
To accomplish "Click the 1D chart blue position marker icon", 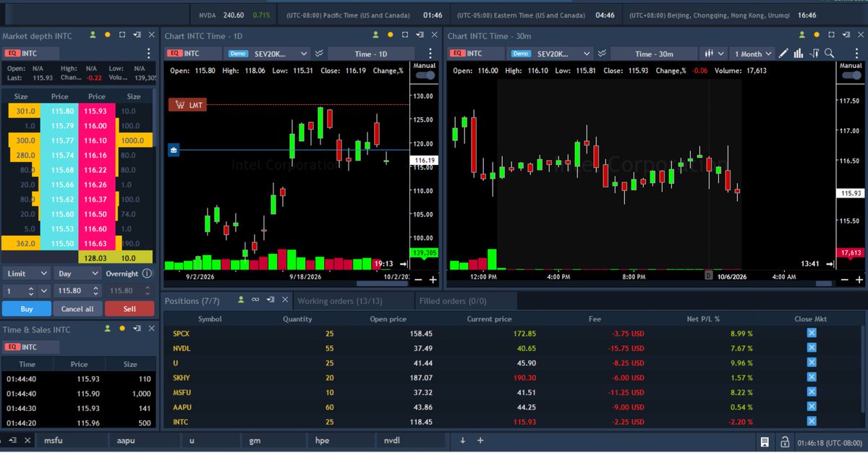I will (x=174, y=150).
